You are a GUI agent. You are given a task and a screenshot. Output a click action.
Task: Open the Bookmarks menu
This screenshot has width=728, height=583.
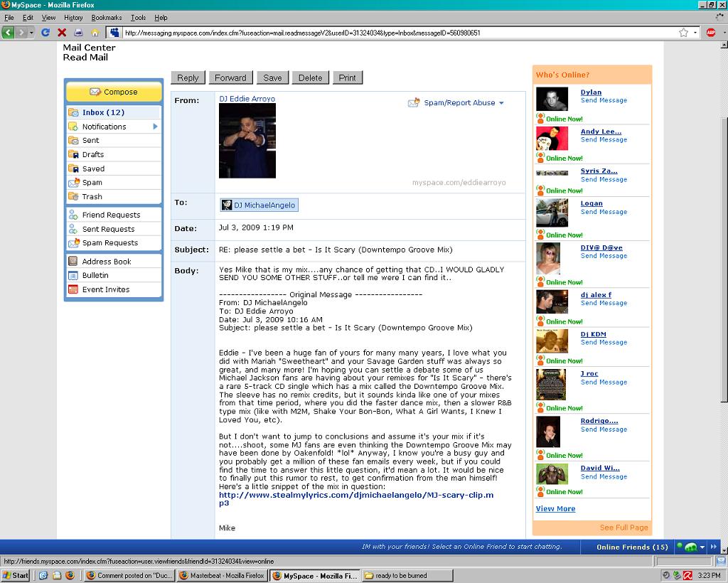click(x=107, y=18)
